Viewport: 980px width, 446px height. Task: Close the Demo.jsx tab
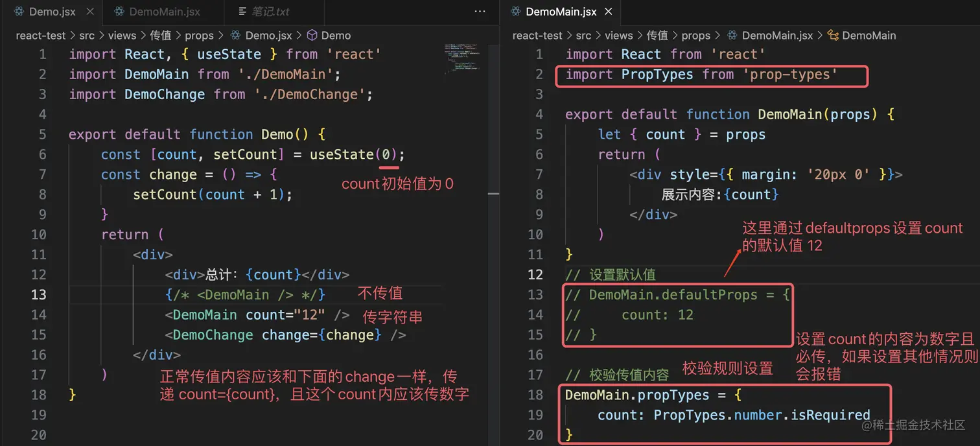90,11
